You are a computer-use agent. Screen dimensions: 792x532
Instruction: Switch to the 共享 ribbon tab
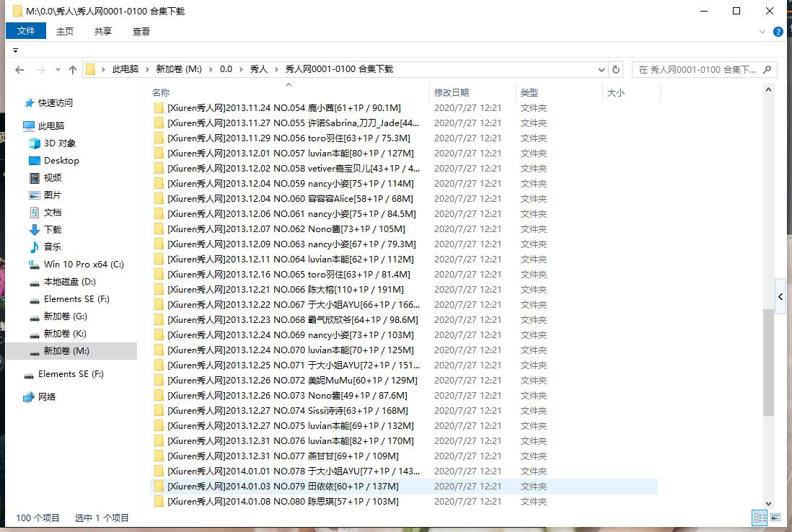tap(103, 31)
